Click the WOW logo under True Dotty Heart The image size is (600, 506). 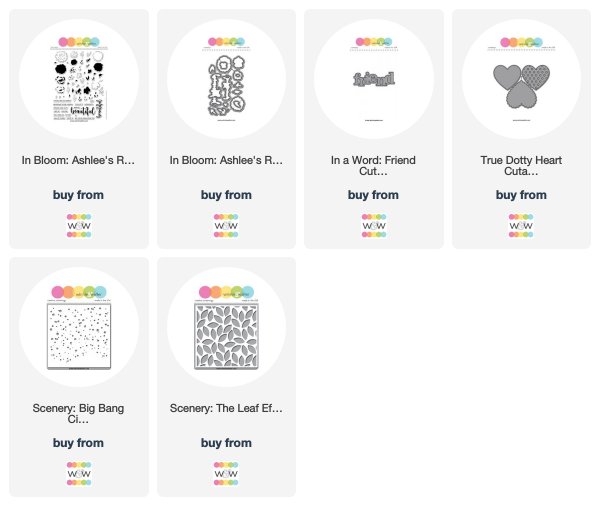pos(521,225)
